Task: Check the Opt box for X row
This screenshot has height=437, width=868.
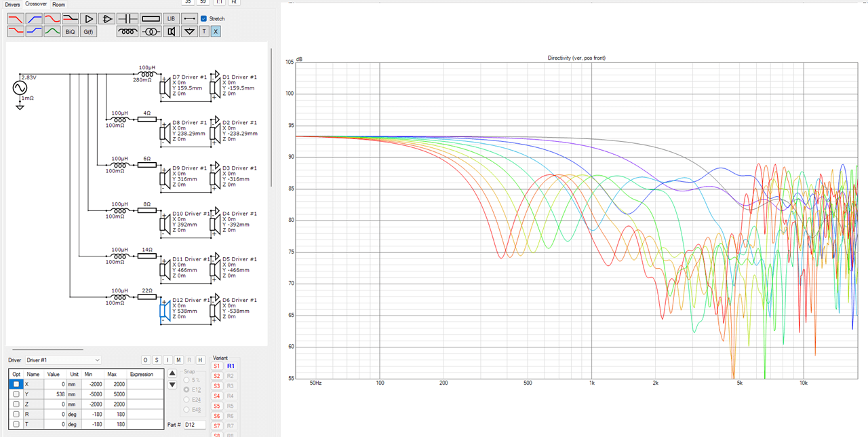Action: (16, 384)
